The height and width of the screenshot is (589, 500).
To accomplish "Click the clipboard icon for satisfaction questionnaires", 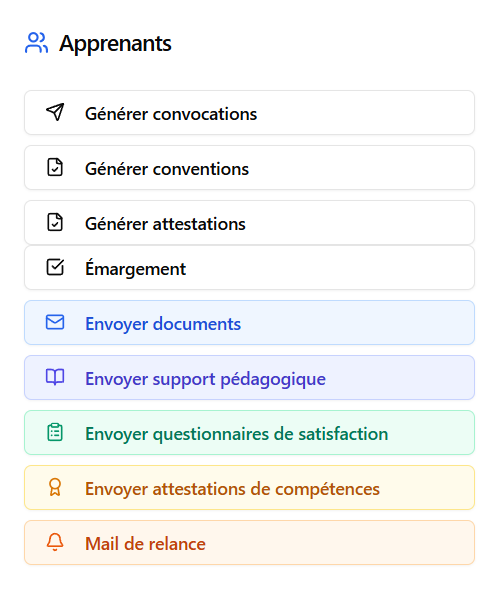I will coord(55,432).
